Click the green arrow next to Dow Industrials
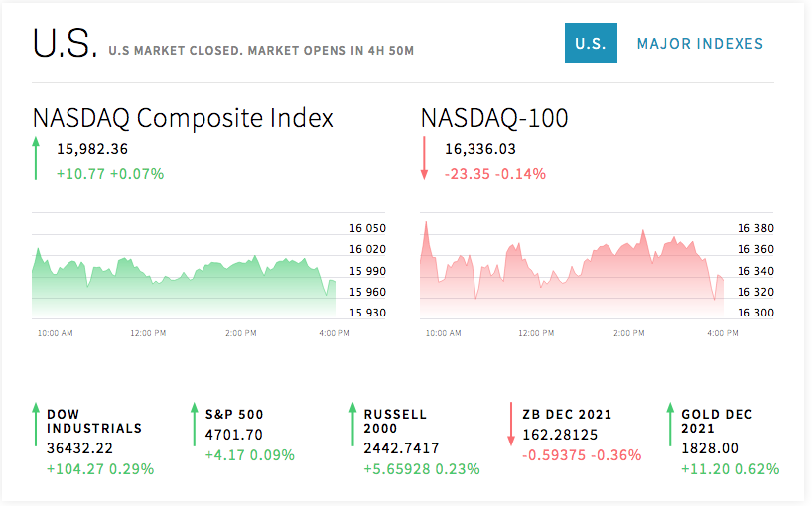The width and height of the screenshot is (812, 506). 36,425
